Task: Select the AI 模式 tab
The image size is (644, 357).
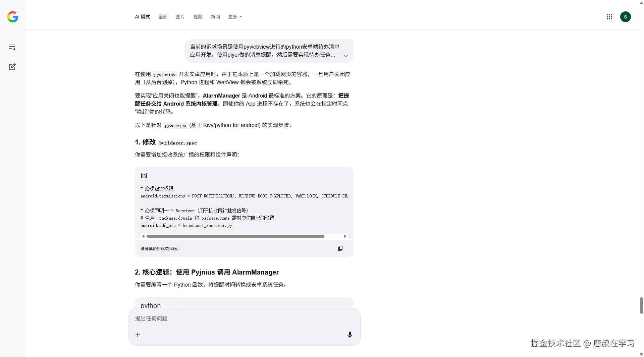Action: (x=142, y=17)
